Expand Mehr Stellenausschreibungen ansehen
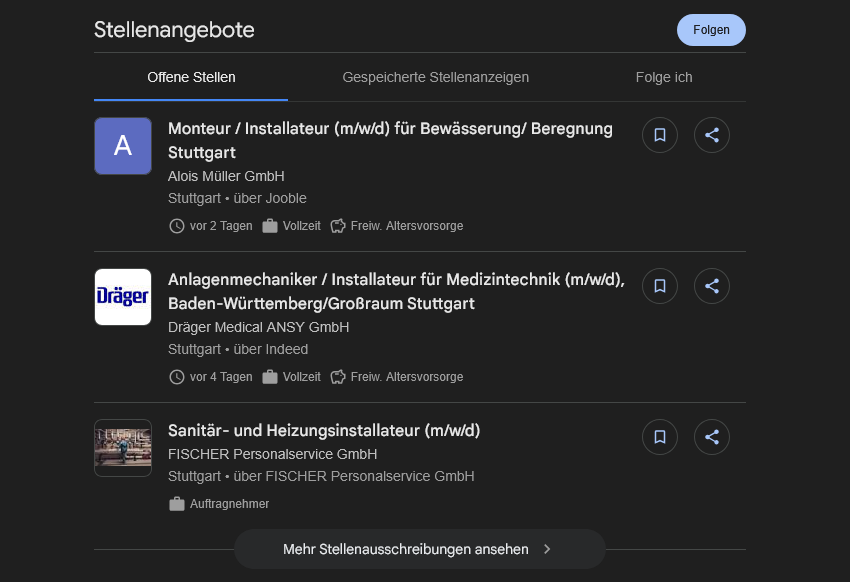This screenshot has width=850, height=582. (419, 549)
